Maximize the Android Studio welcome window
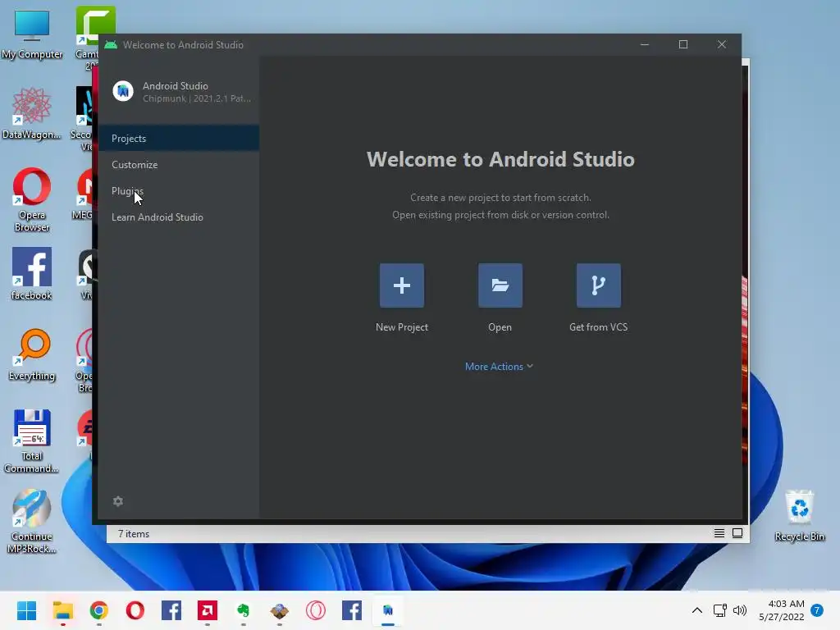The width and height of the screenshot is (840, 630). tap(683, 44)
